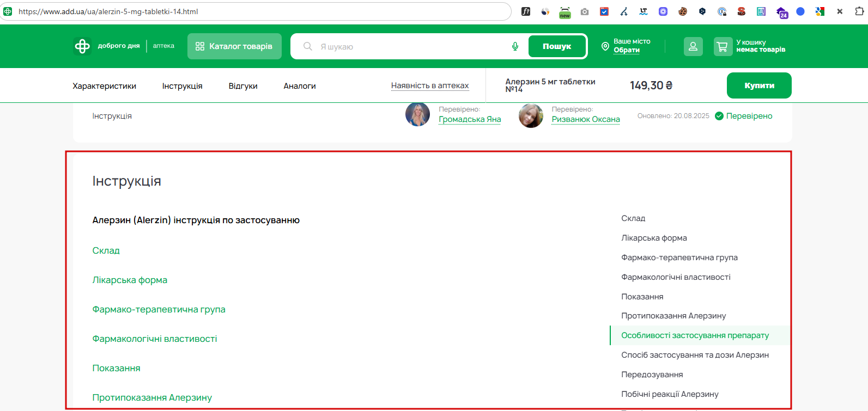The height and width of the screenshot is (411, 868).
Task: Click the green Перевірено checkmark icon
Action: [719, 116]
